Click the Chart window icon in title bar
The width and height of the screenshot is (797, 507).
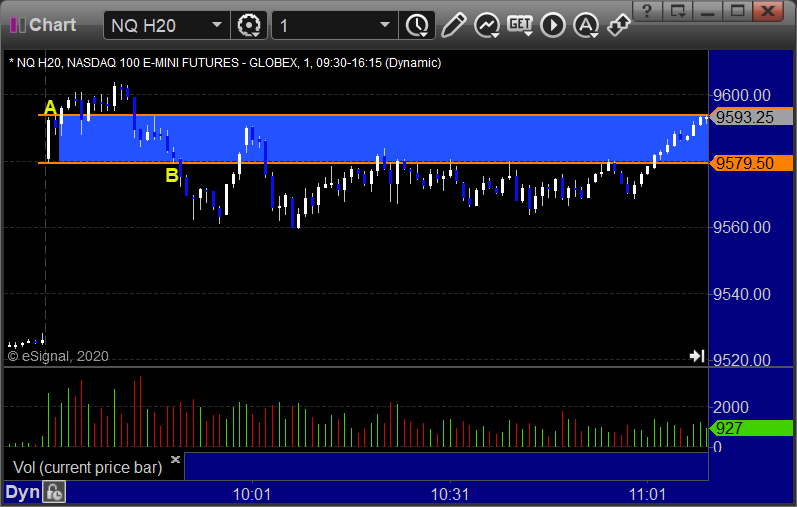(x=17, y=25)
